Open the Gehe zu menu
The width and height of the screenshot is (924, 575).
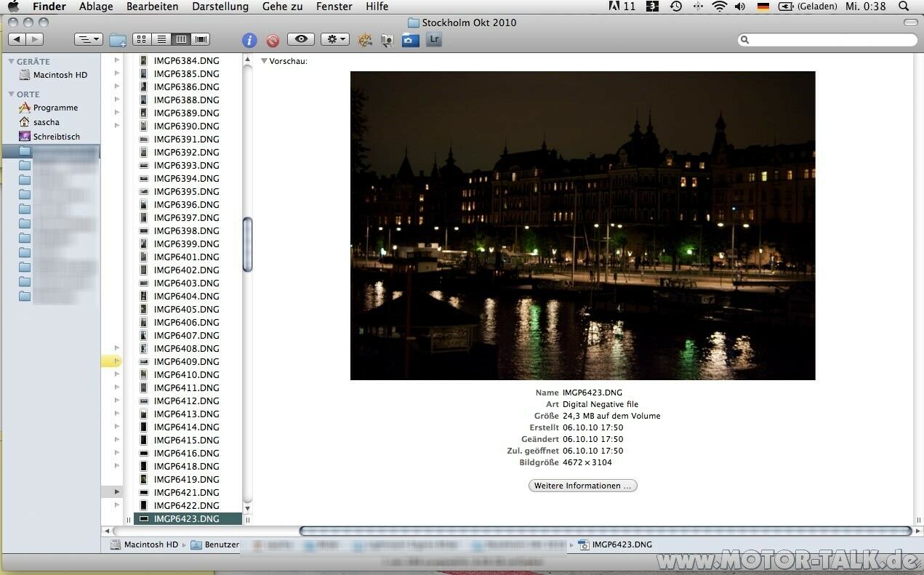click(282, 7)
